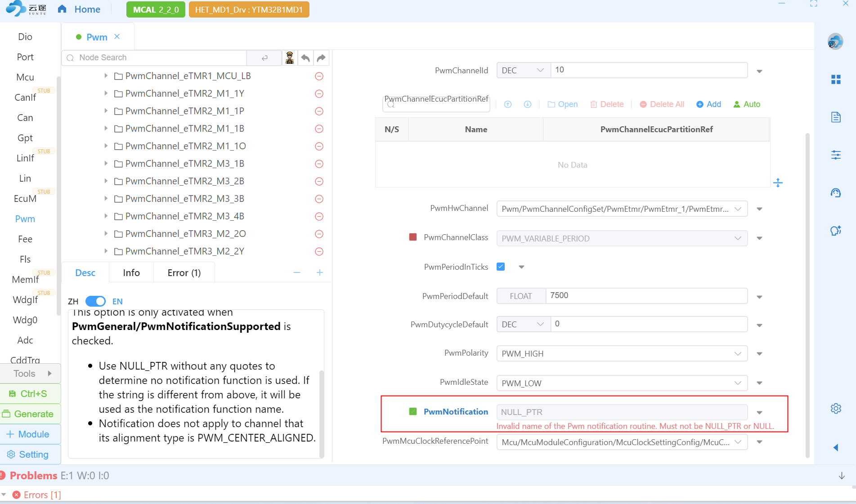This screenshot has width=856, height=504.
Task: Click the Setting button
Action: pyautogui.click(x=31, y=455)
